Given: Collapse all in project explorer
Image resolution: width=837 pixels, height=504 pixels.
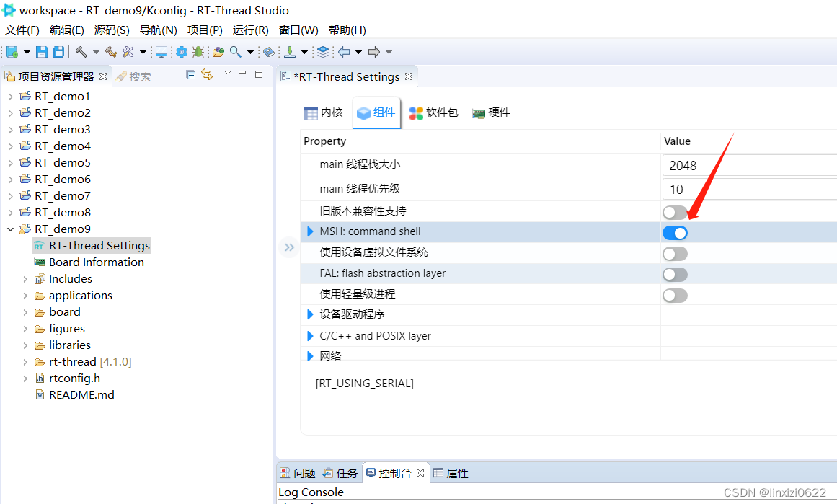Looking at the screenshot, I should [x=190, y=75].
